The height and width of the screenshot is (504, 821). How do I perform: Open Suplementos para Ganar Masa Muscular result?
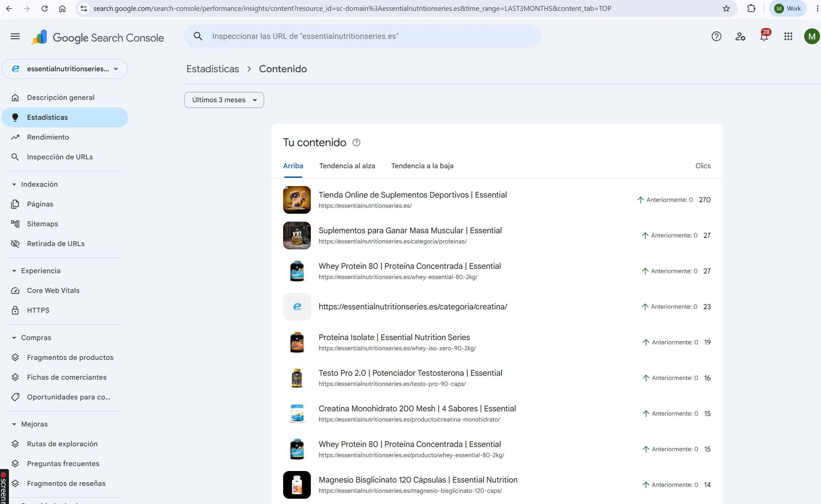[x=497, y=235]
